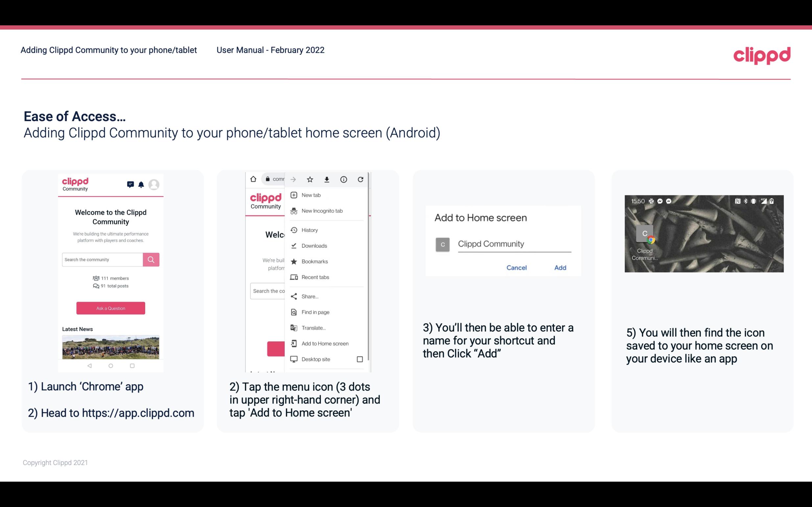Click the user profile avatar icon
Viewport: 812px width, 507px height.
point(154,185)
